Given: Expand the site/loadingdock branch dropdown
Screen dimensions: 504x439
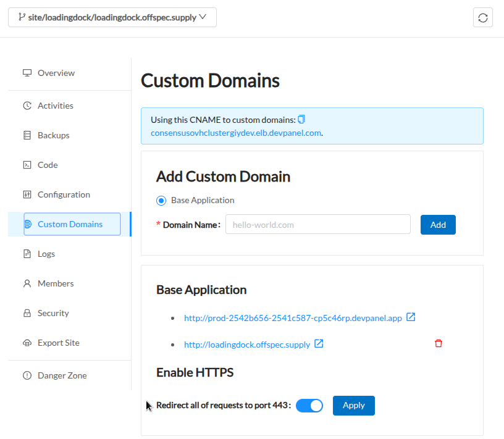Looking at the screenshot, I should 112,17.
